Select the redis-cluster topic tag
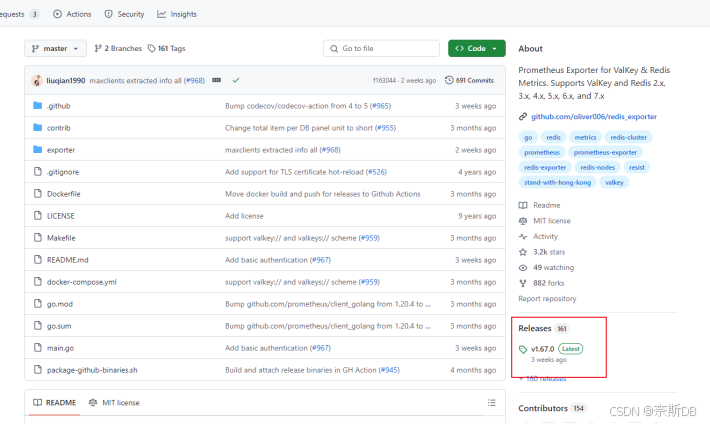Screen dimensions: 710x424 tap(628, 137)
